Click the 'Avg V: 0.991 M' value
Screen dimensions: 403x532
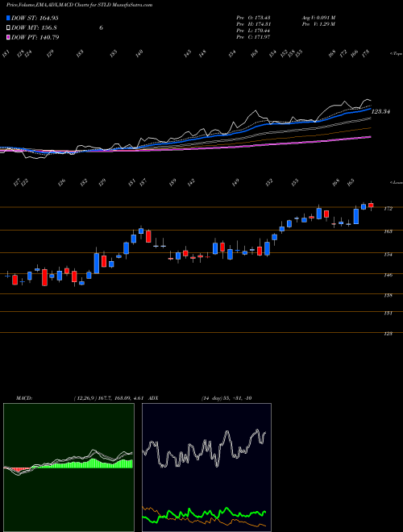pyautogui.click(x=318, y=18)
